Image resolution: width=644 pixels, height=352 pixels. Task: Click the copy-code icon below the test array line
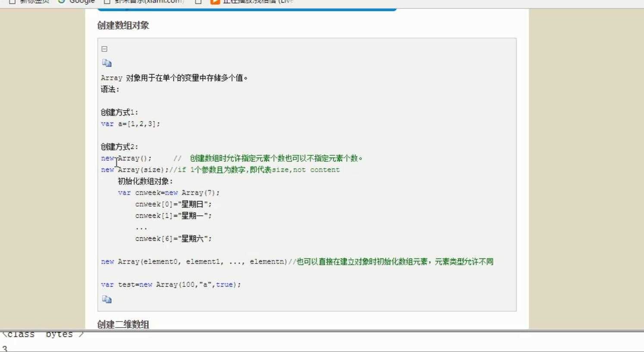[x=107, y=299]
